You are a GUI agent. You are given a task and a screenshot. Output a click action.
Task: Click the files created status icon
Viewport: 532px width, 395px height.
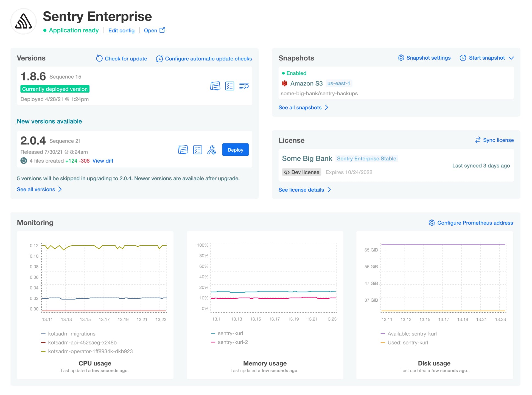pyautogui.click(x=24, y=161)
